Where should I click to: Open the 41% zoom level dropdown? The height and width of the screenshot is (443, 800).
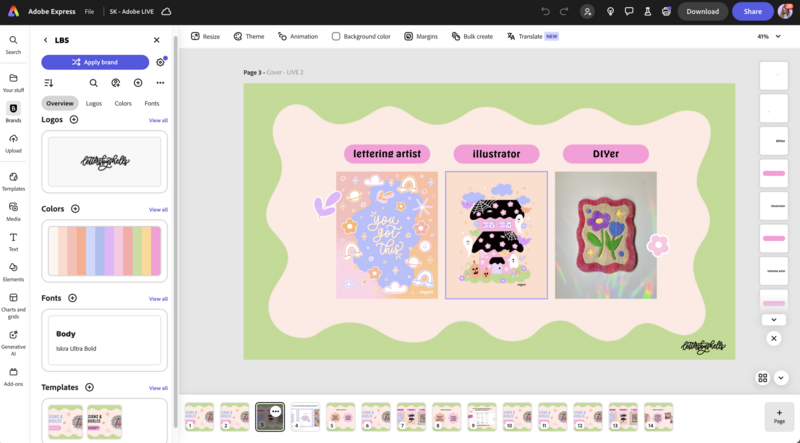pyautogui.click(x=768, y=36)
